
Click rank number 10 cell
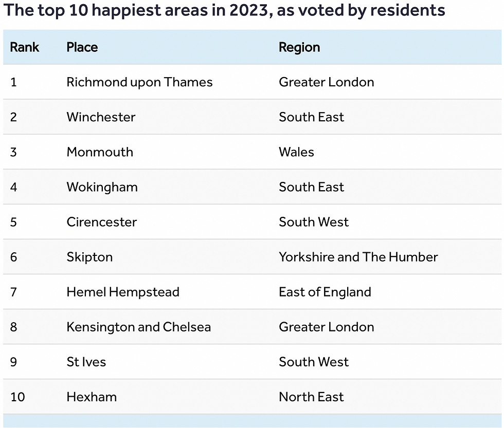click(17, 397)
